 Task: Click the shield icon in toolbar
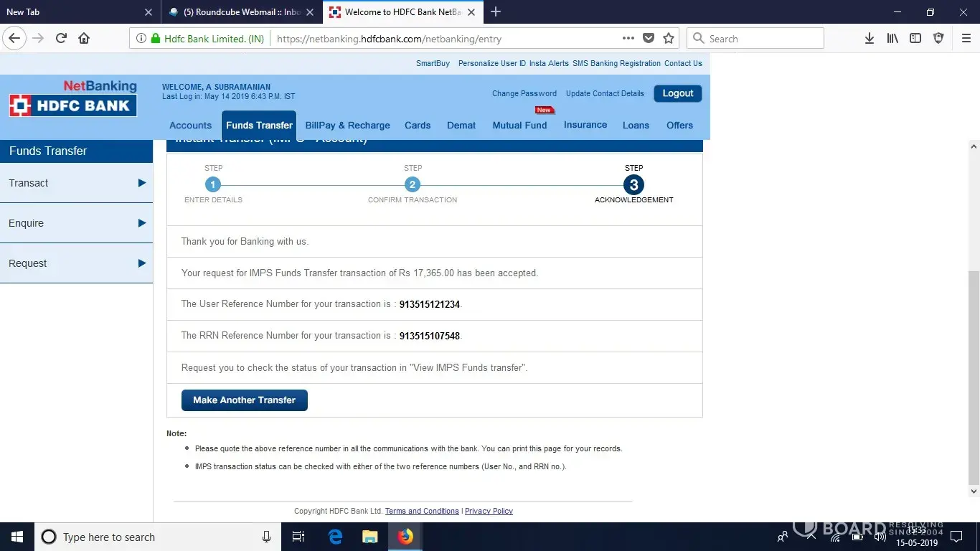pos(938,39)
